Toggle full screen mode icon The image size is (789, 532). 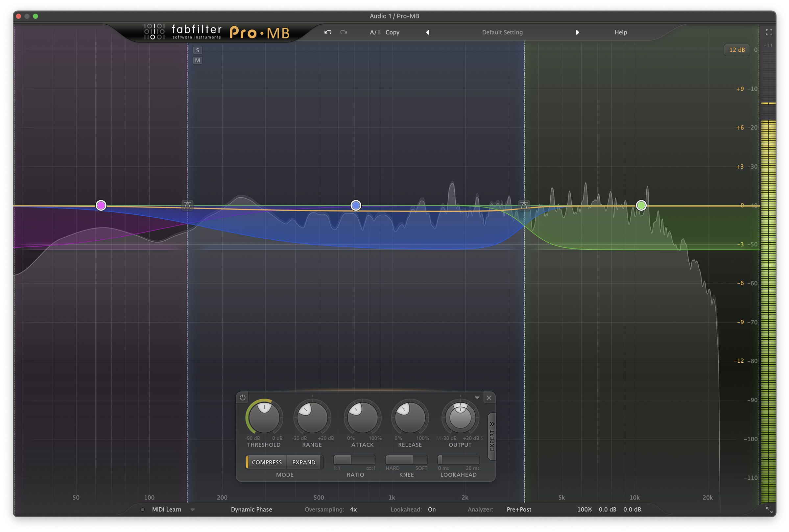[769, 32]
